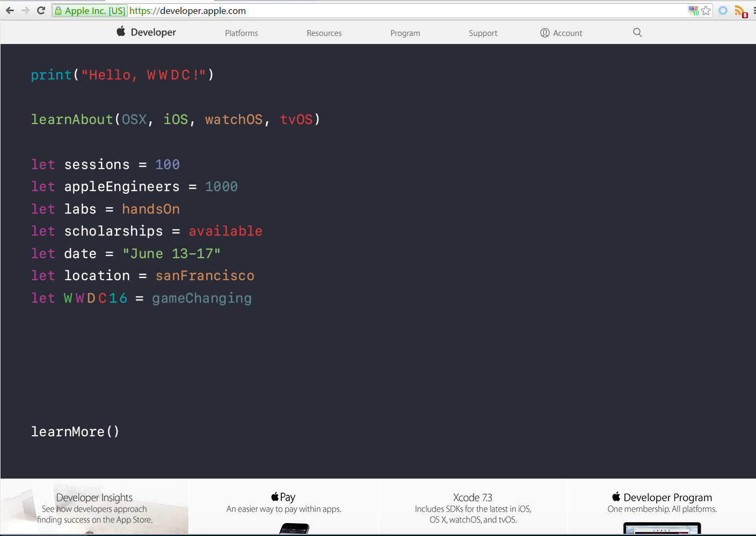Click the browser forward arrow
This screenshot has width=756, height=536.
click(x=25, y=10)
